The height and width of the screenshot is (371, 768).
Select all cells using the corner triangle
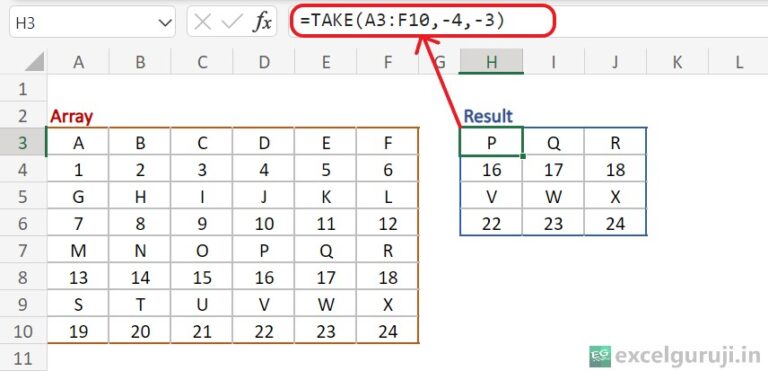[x=34, y=62]
